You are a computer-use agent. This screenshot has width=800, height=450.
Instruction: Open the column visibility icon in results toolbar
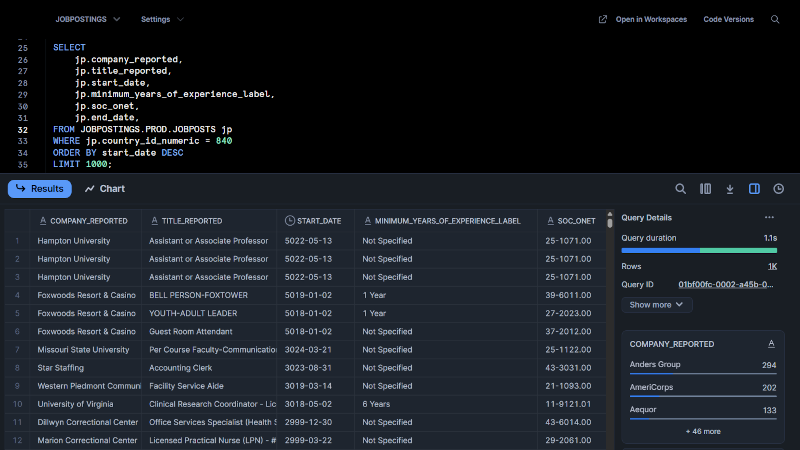click(705, 189)
